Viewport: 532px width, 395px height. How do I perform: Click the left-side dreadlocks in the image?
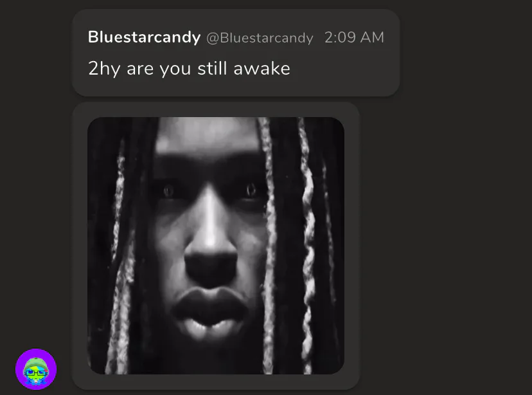click(119, 244)
